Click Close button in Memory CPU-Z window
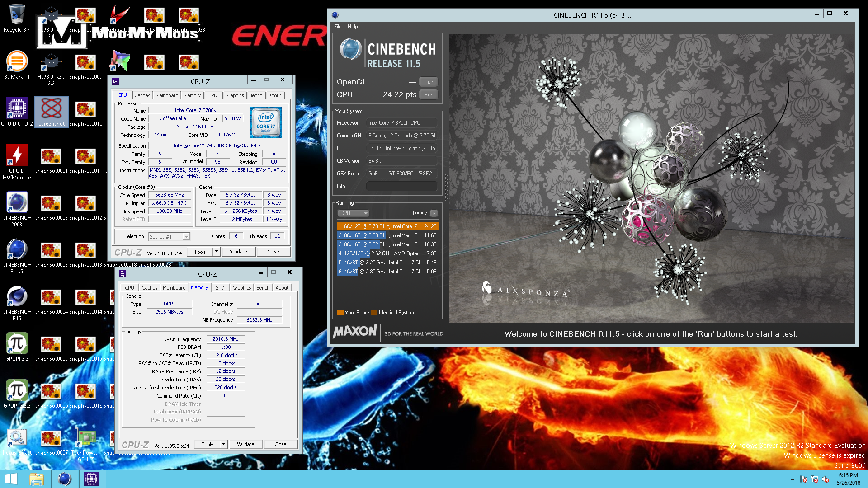This screenshot has height=488, width=868. click(280, 444)
